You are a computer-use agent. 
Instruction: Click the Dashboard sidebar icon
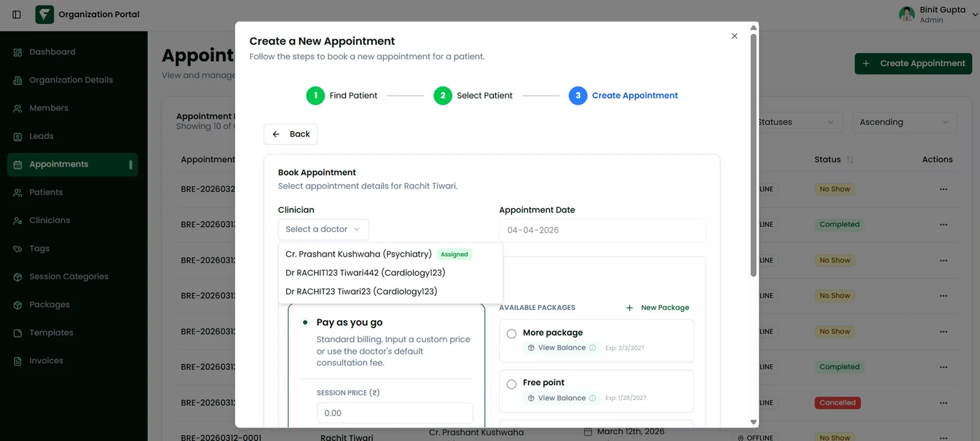click(18, 52)
